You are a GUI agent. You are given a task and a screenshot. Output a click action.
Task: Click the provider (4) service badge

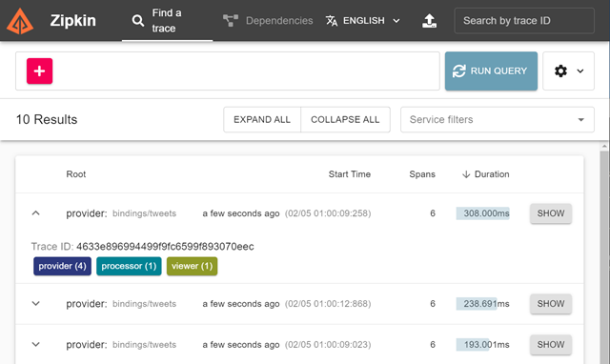(x=62, y=266)
